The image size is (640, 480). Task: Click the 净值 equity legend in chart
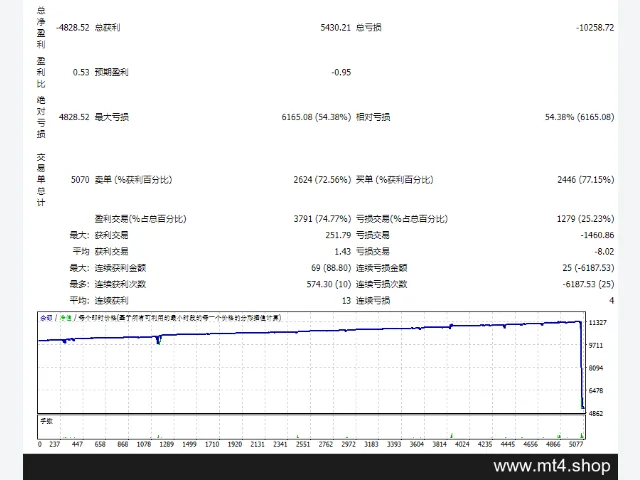66,318
